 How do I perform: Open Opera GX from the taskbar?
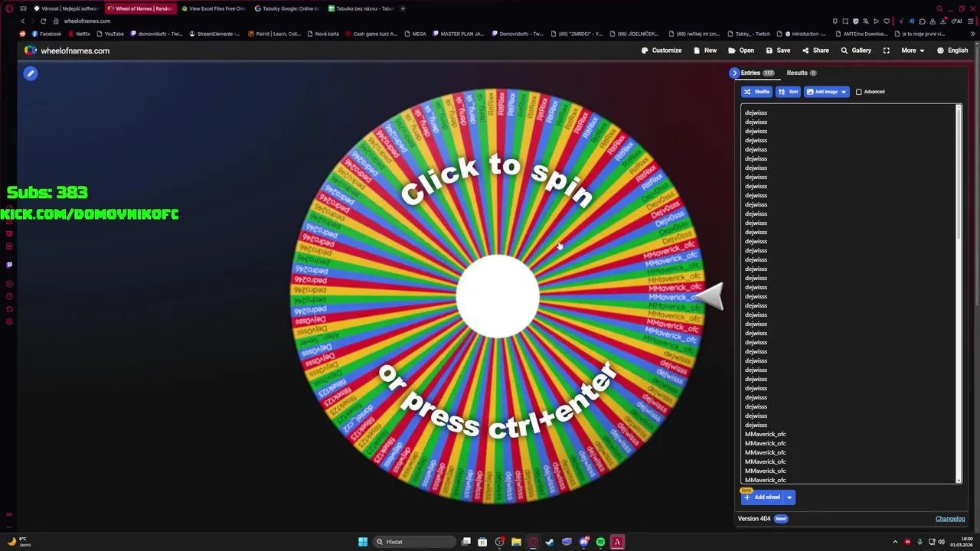[533, 542]
